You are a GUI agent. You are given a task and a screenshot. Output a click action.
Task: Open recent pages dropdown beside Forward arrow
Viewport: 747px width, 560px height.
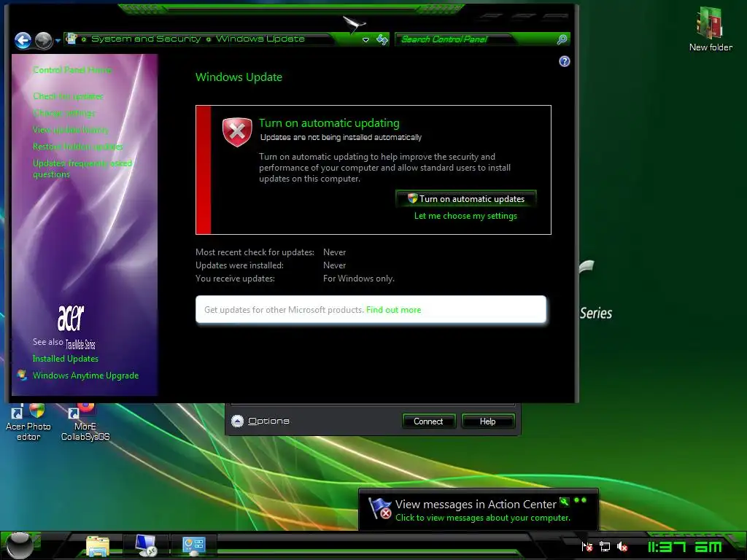click(58, 41)
